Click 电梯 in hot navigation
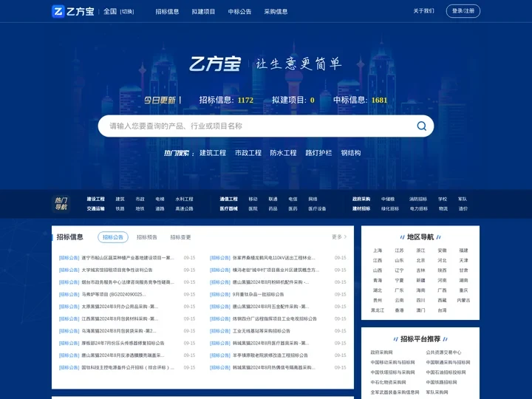The height and width of the screenshot is (399, 532). pyautogui.click(x=160, y=199)
